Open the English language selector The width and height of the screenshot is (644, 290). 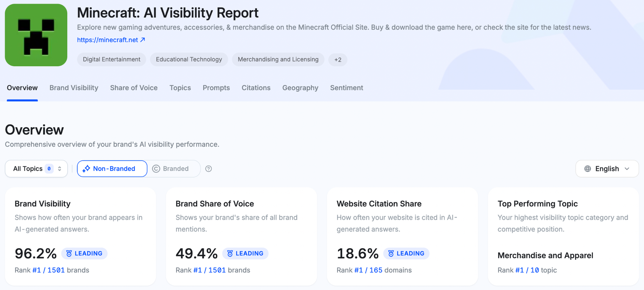coord(607,168)
